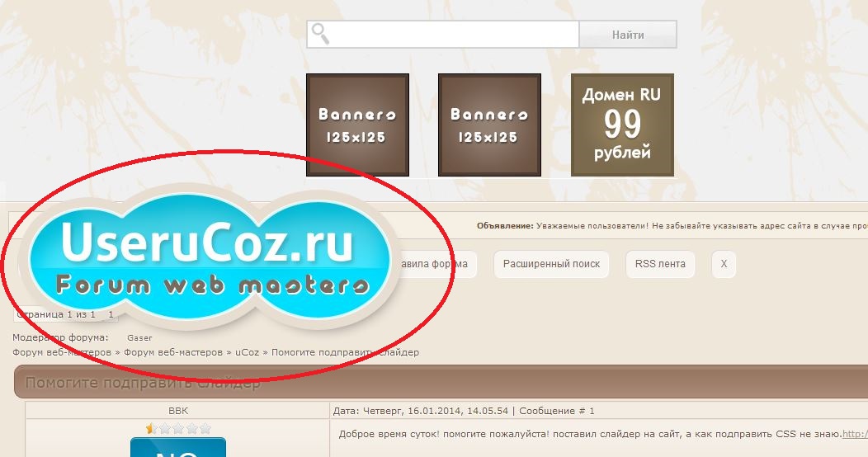Open the first Banners 125x125 ad
Image resolution: width=868 pixels, height=457 pixels.
pyautogui.click(x=357, y=125)
